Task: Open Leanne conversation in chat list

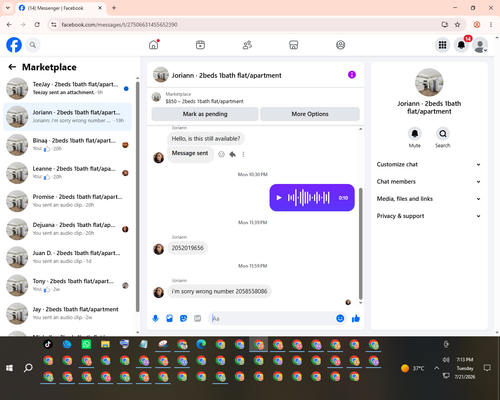Action: click(67, 173)
